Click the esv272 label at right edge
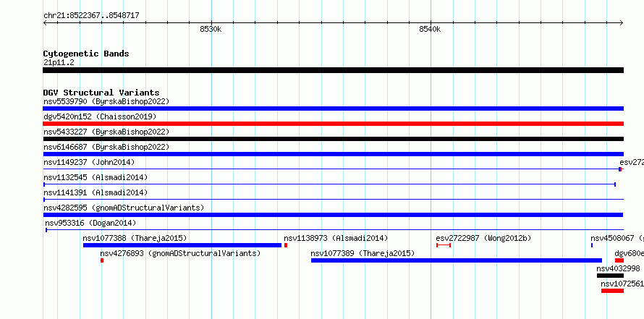644x319 pixels. pyautogui.click(x=632, y=162)
